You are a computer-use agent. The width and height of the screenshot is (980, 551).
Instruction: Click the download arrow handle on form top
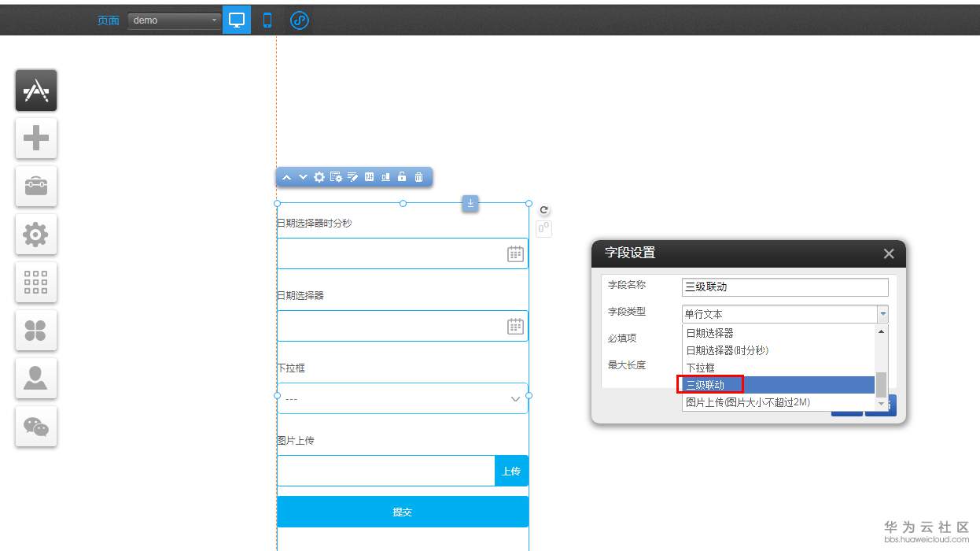tap(470, 203)
